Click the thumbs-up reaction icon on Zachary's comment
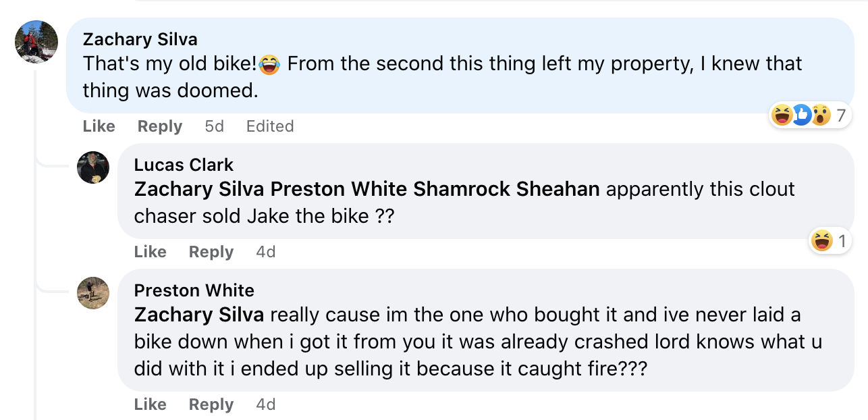 [801, 115]
